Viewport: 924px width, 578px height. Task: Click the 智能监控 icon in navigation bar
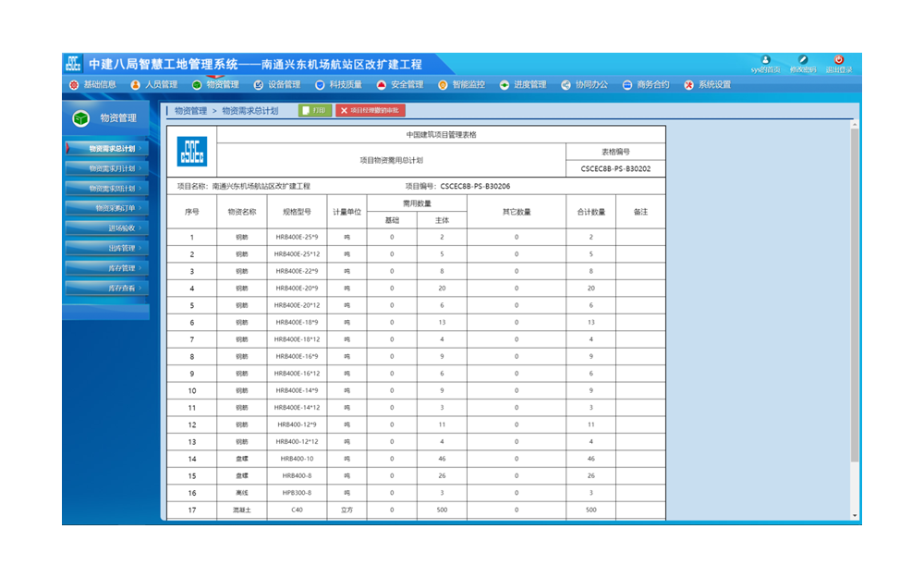coord(443,85)
